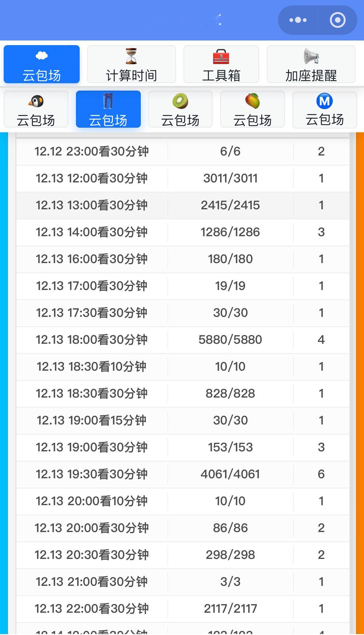Tap the 4061/4061 seat count cell
The image size is (364, 635).
[x=230, y=474]
